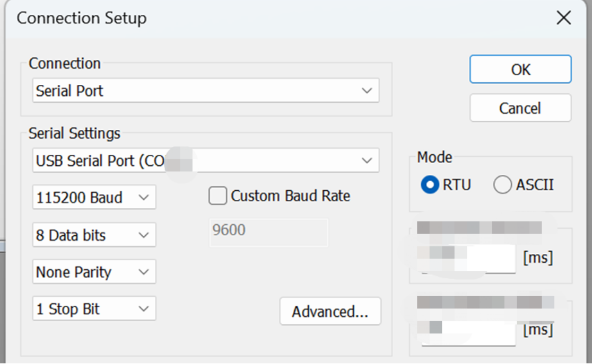Open the 8 Data bits dropdown
This screenshot has width=592, height=364.
94,235
